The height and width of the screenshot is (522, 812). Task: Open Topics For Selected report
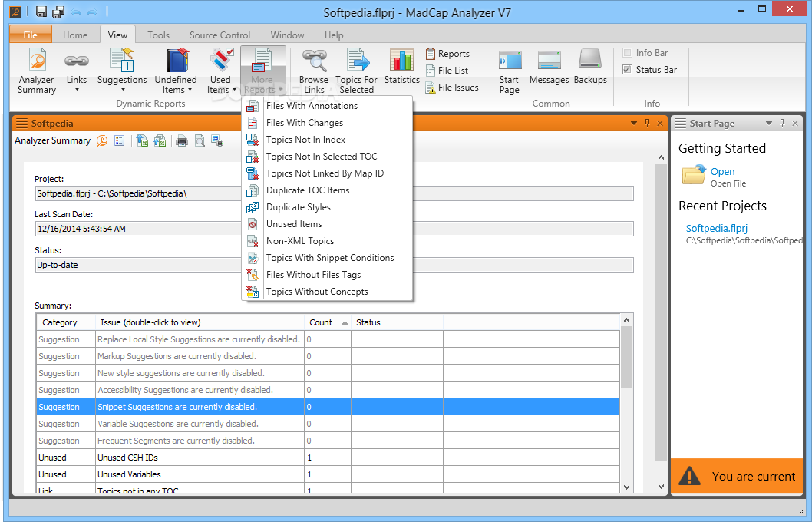[356, 71]
